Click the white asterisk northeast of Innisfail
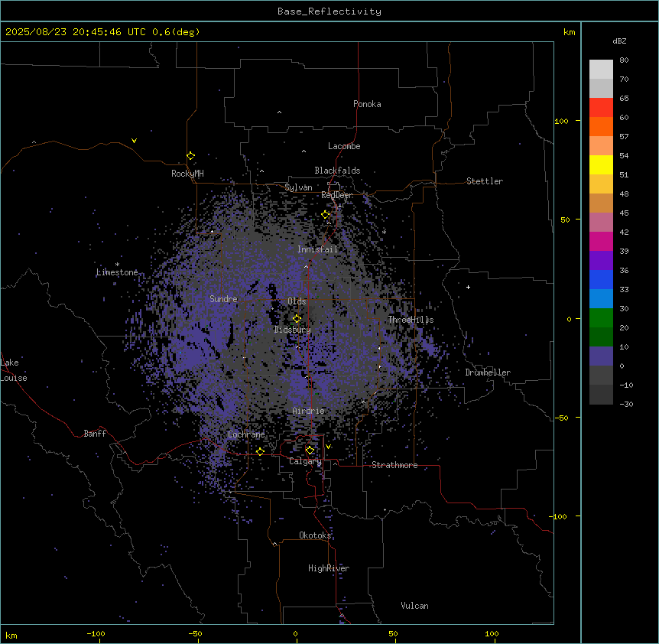The width and height of the screenshot is (659, 644). (384, 232)
